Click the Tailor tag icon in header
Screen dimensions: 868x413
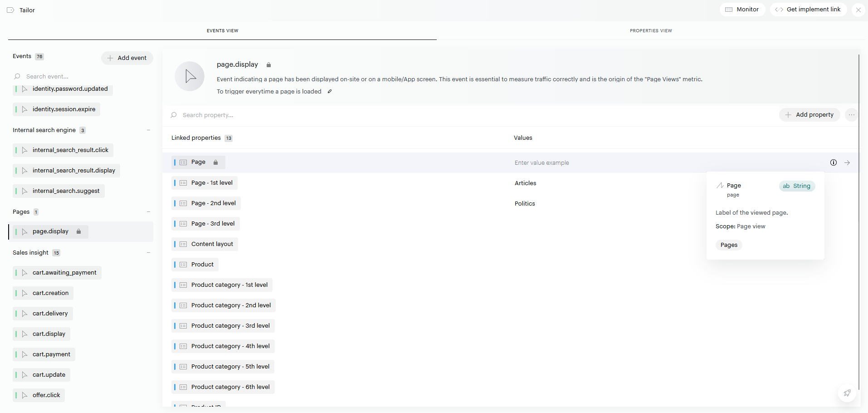10,10
